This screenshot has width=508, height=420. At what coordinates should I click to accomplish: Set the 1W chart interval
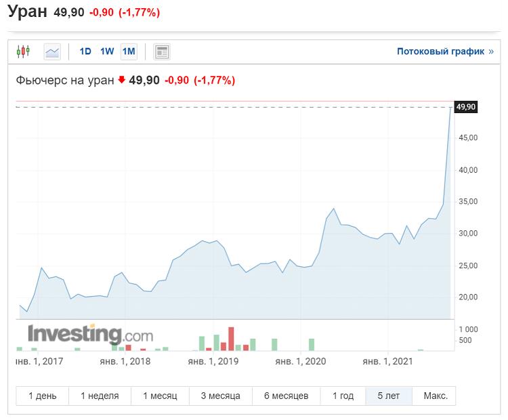coord(107,51)
